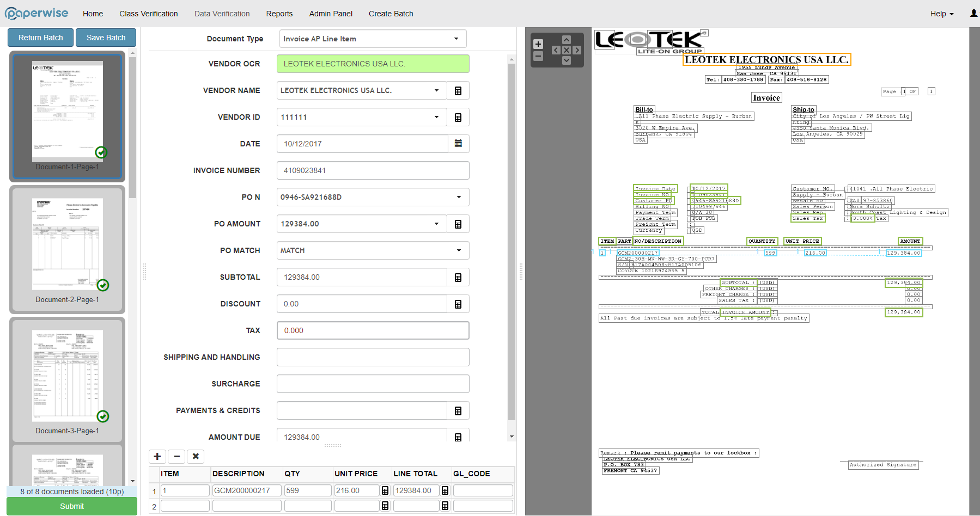The width and height of the screenshot is (980, 516).
Task: Clear line items with the X button
Action: 196,456
